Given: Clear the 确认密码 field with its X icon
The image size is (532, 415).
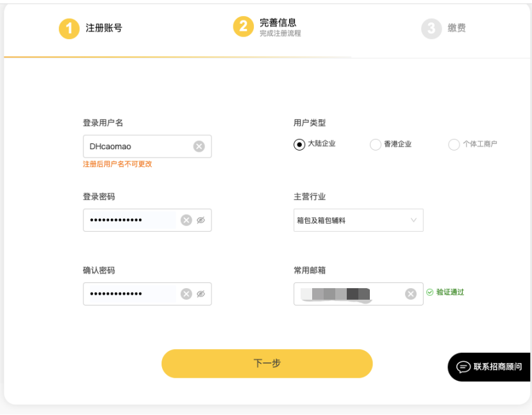Looking at the screenshot, I should point(186,293).
